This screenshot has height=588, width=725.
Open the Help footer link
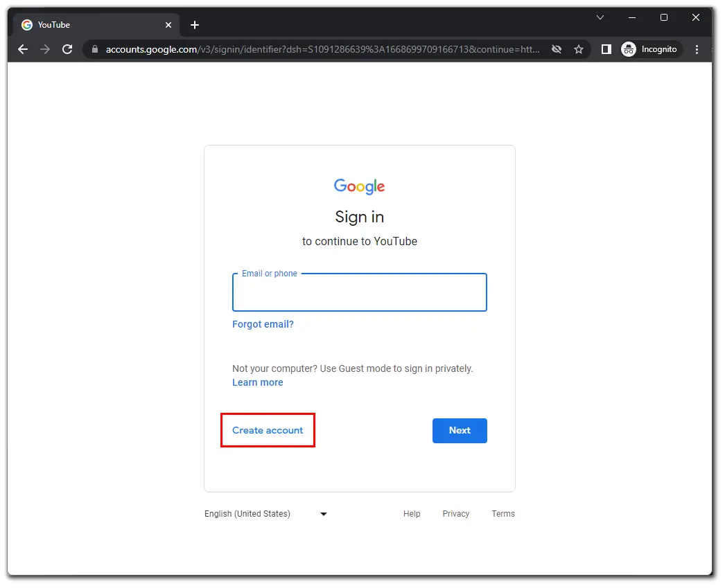[x=412, y=514]
